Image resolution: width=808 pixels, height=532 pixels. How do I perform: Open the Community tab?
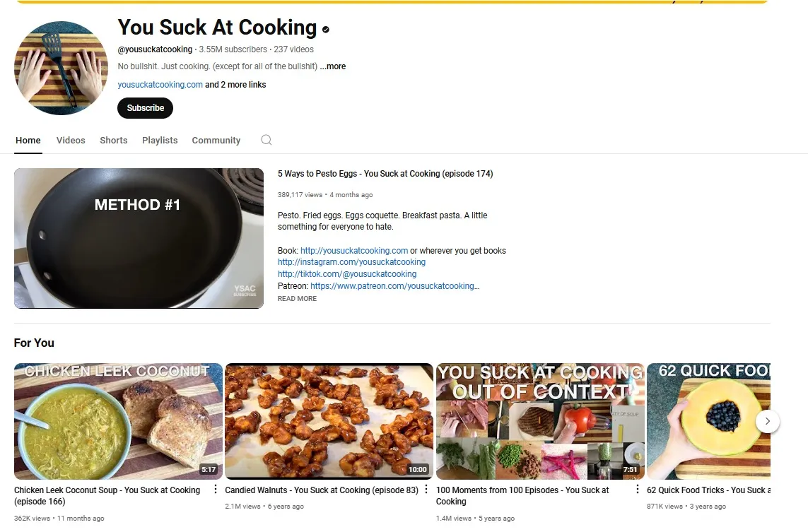pos(216,140)
